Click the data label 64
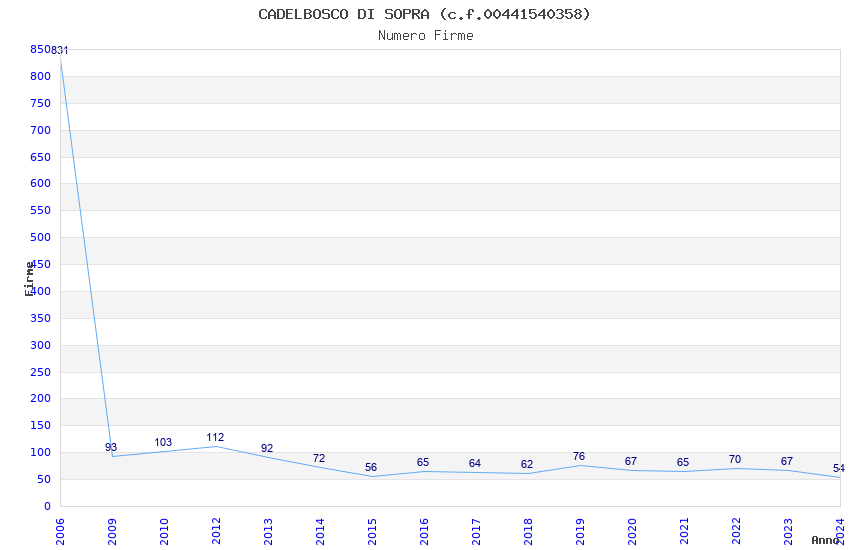This screenshot has width=850, height=550. [475, 463]
